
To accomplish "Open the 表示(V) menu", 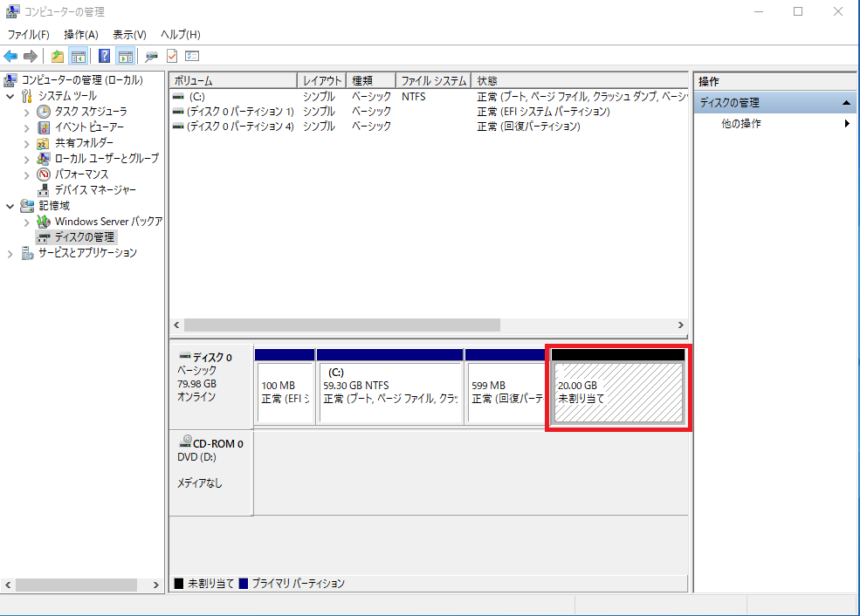I will pos(129,35).
